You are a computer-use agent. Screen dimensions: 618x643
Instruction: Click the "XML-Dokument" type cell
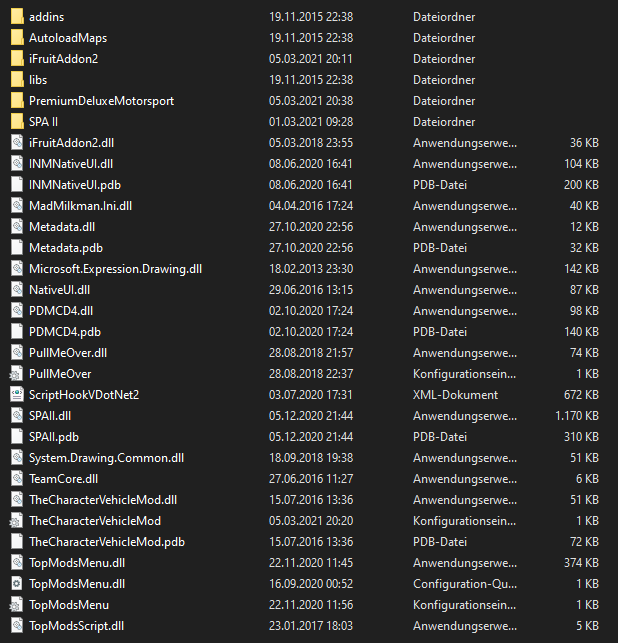pos(456,395)
